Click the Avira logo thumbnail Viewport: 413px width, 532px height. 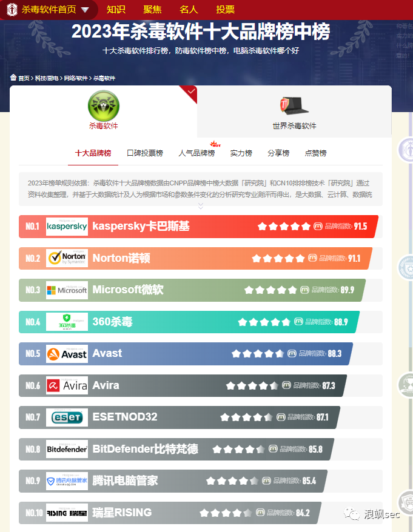(67, 385)
